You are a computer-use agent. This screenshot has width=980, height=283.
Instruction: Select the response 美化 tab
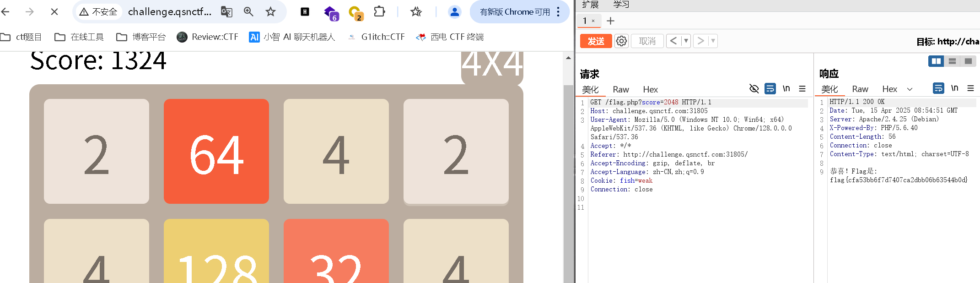829,89
